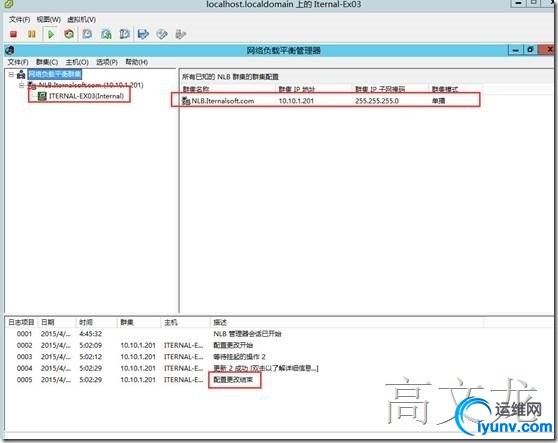Click log description '更新 2 成功'
The width and height of the screenshot is (558, 443).
click(230, 368)
